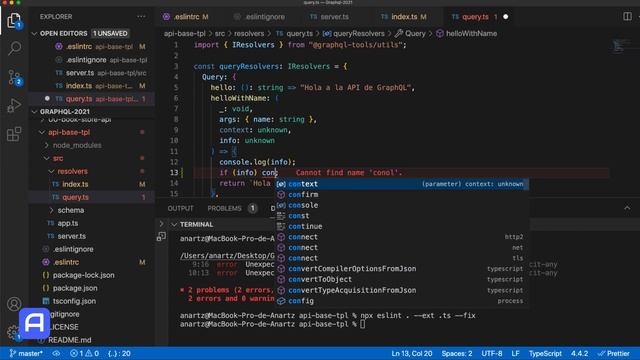Select the 'confirm' autocomplete suggestion

pyautogui.click(x=402, y=195)
